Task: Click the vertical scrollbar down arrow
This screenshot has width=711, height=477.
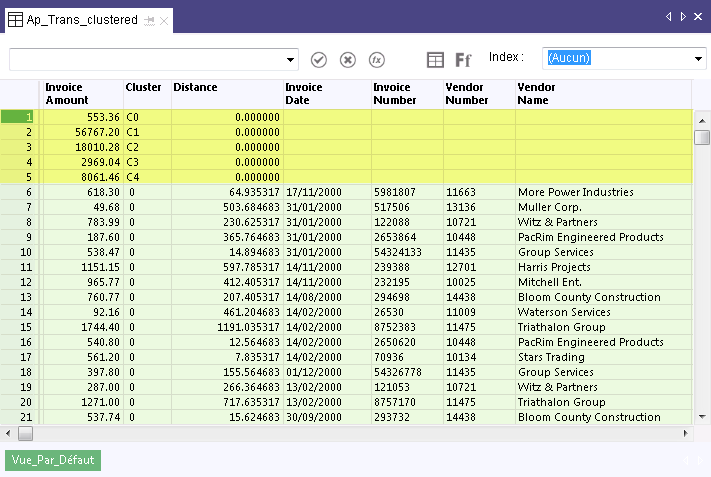Action: point(702,417)
